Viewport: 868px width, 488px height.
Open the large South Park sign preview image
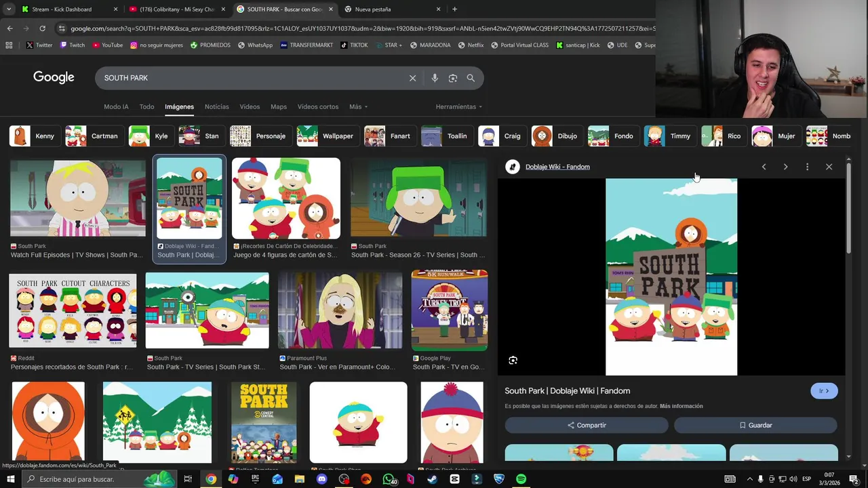pos(671,277)
